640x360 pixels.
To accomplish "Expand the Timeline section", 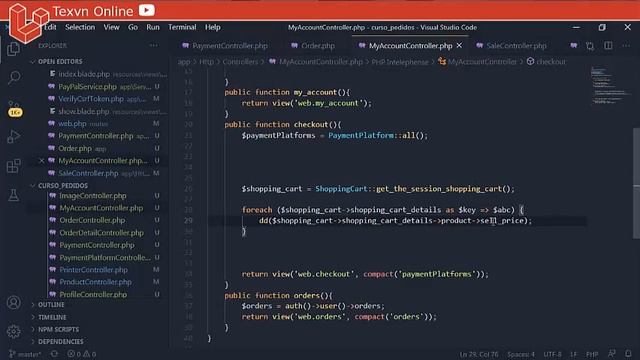I will 52,317.
